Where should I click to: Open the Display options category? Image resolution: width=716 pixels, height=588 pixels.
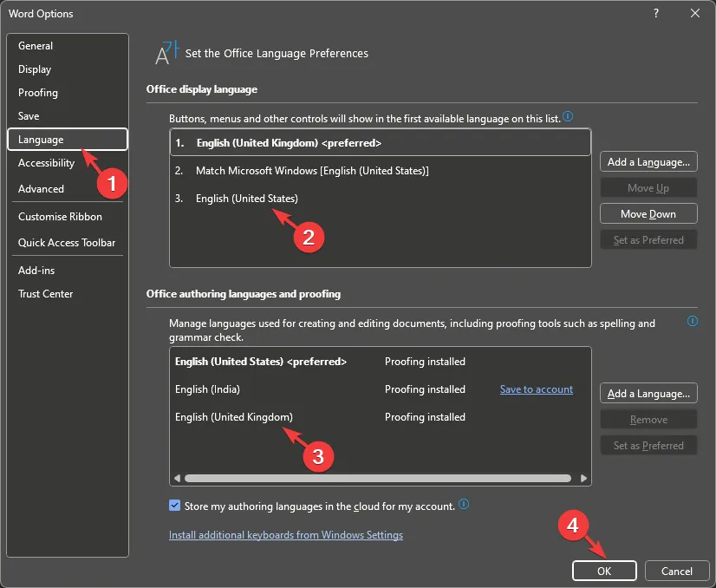point(67,69)
